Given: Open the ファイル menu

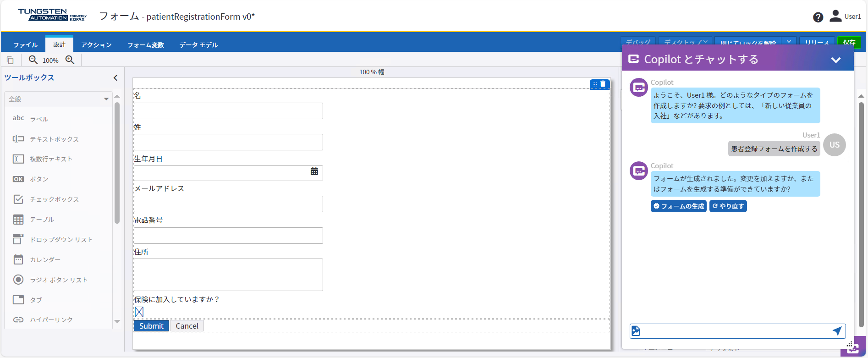Looking at the screenshot, I should pyautogui.click(x=25, y=45).
